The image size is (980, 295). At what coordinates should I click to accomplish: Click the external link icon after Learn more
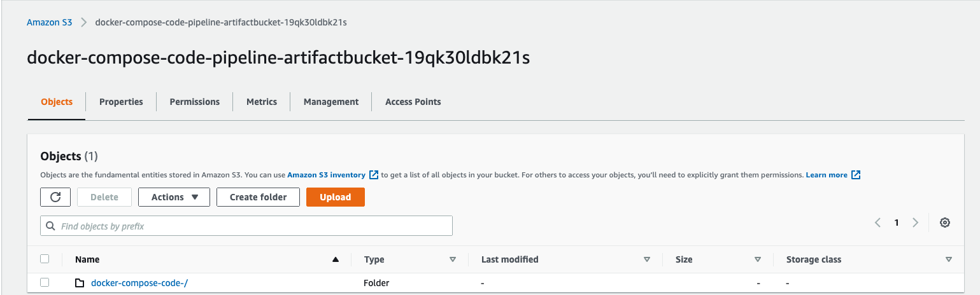pos(856,175)
